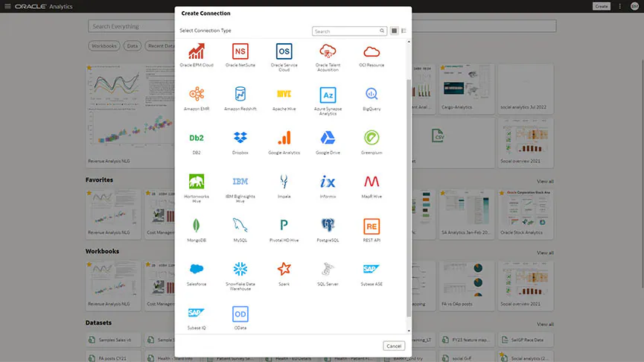Click the Create button in header
The image size is (644, 362).
coord(601,6)
